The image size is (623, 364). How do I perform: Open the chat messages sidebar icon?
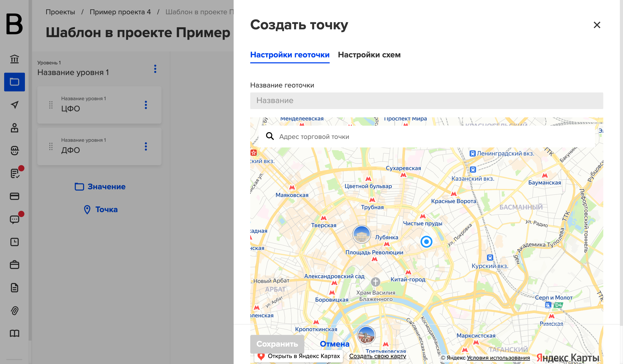[15, 219]
